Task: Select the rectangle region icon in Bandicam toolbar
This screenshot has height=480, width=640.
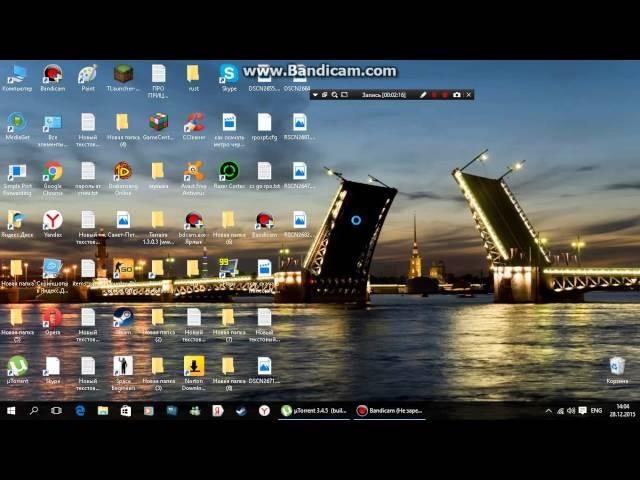Action: 344,95
